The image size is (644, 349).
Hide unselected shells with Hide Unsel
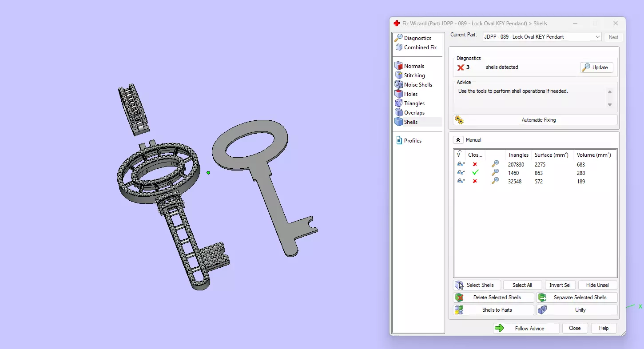[597, 285]
